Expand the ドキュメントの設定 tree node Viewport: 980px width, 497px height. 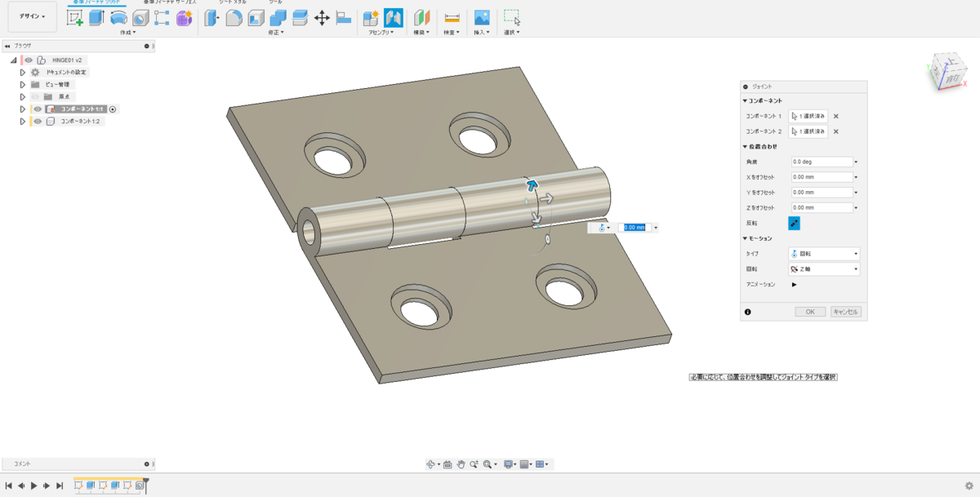pyautogui.click(x=23, y=73)
